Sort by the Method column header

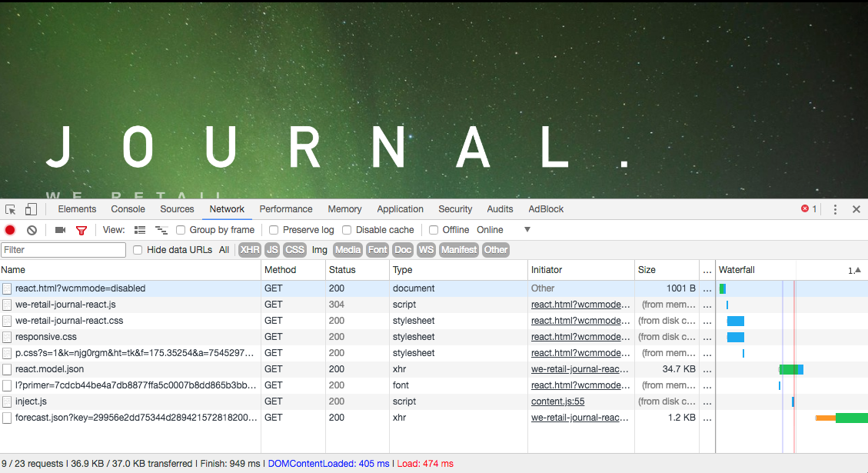point(294,270)
